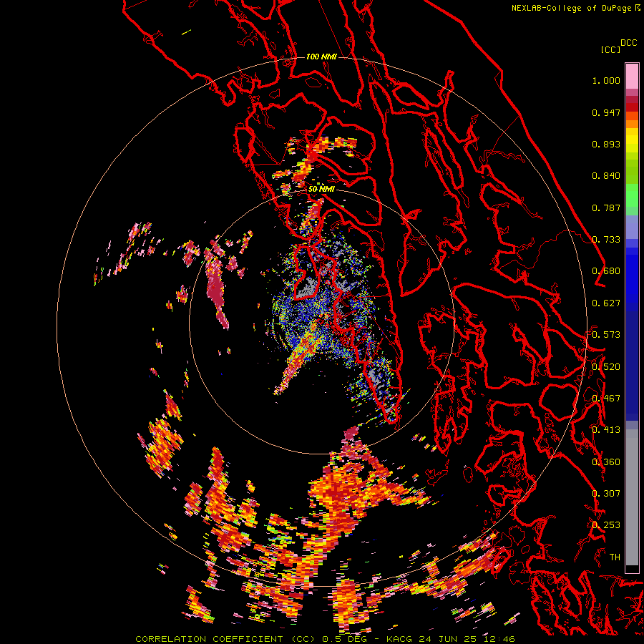The width and height of the screenshot is (644, 644).
Task: Pick the black segment at color bar bottom
Action: 632,569
